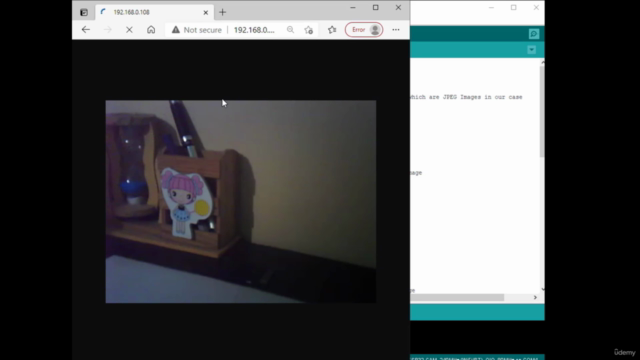Image resolution: width=640 pixels, height=360 pixels.
Task: Open Edge tab actions menu icon
Action: tap(84, 12)
